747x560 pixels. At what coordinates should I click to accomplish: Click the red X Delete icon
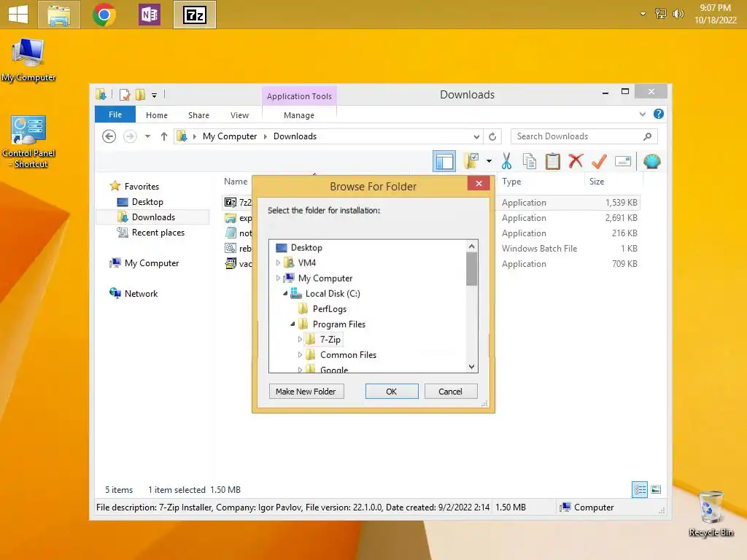click(576, 161)
